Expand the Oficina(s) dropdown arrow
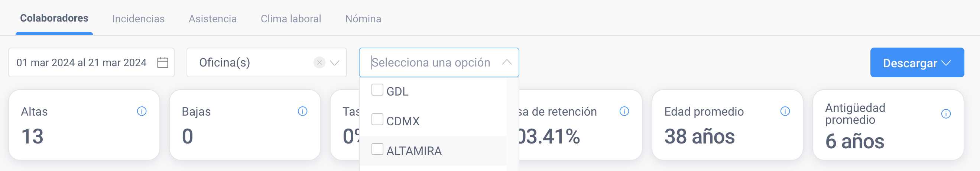Screen dimensions: 980x171 334,63
